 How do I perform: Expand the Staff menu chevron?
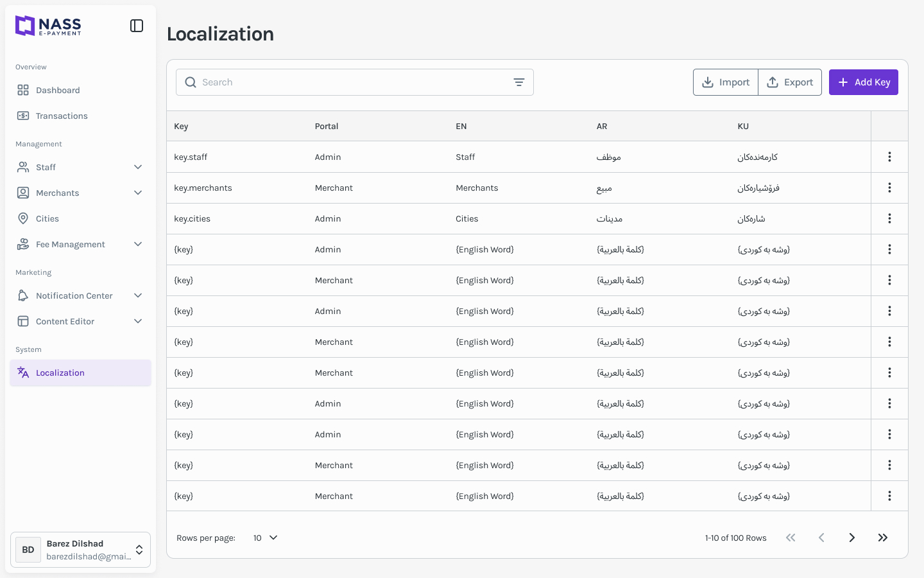tap(138, 167)
